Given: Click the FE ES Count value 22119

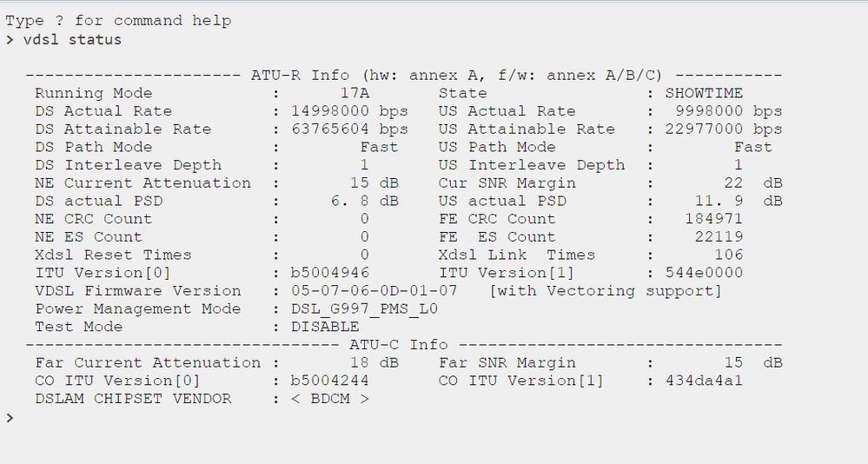Looking at the screenshot, I should click(x=719, y=237).
